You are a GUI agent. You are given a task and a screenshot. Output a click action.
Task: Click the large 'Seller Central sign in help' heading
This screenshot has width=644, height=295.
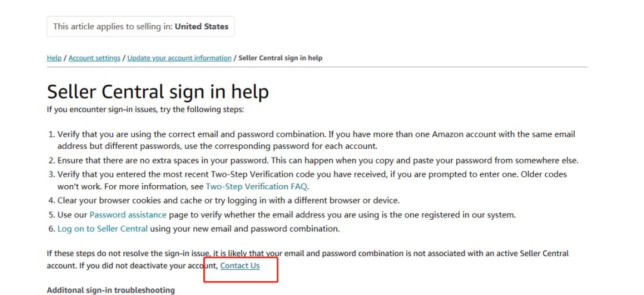pos(157,91)
